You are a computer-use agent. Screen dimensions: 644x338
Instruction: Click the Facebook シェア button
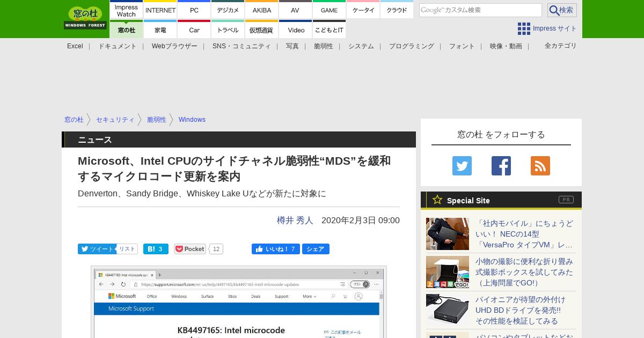click(316, 249)
